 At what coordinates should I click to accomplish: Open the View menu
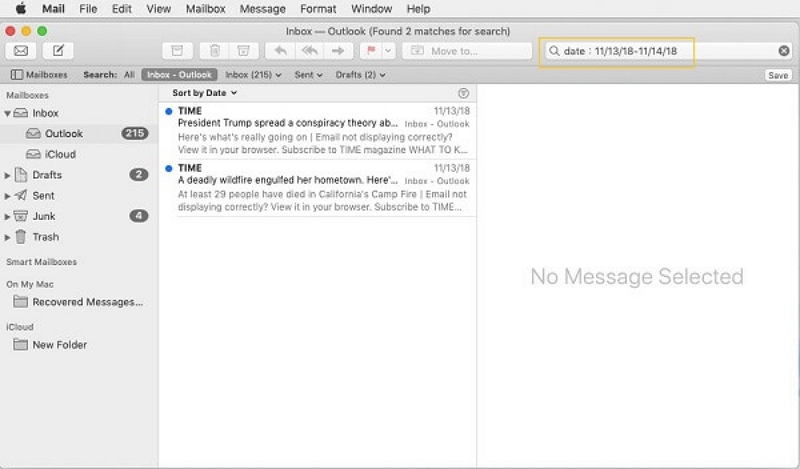(159, 9)
